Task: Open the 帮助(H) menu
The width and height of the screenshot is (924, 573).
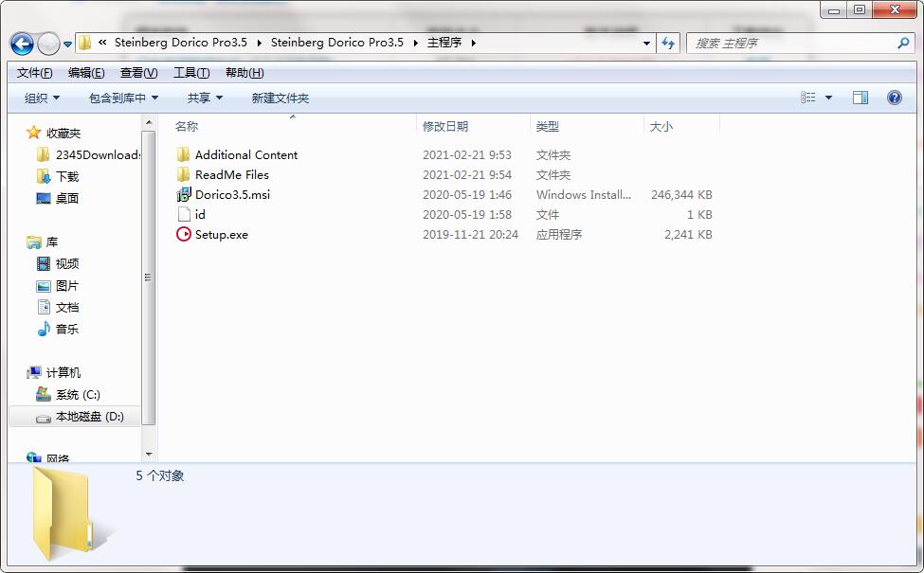Action: (244, 72)
